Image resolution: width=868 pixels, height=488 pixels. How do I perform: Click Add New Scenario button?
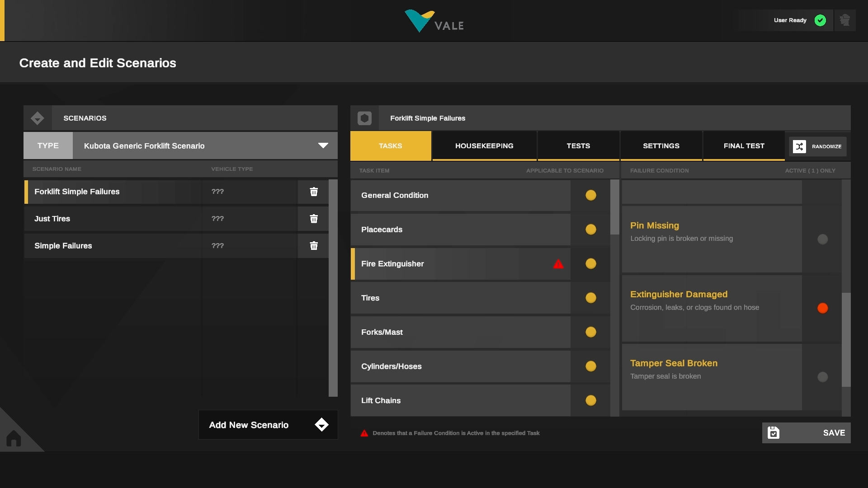(268, 425)
